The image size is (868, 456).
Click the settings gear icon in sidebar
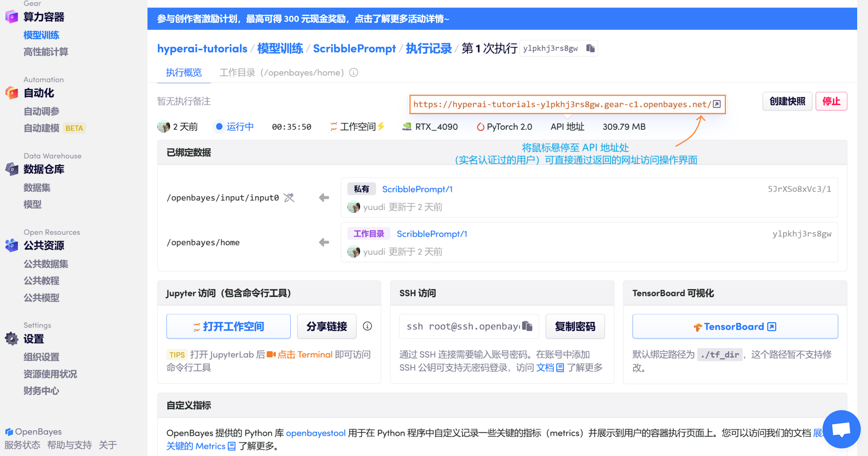pyautogui.click(x=12, y=339)
